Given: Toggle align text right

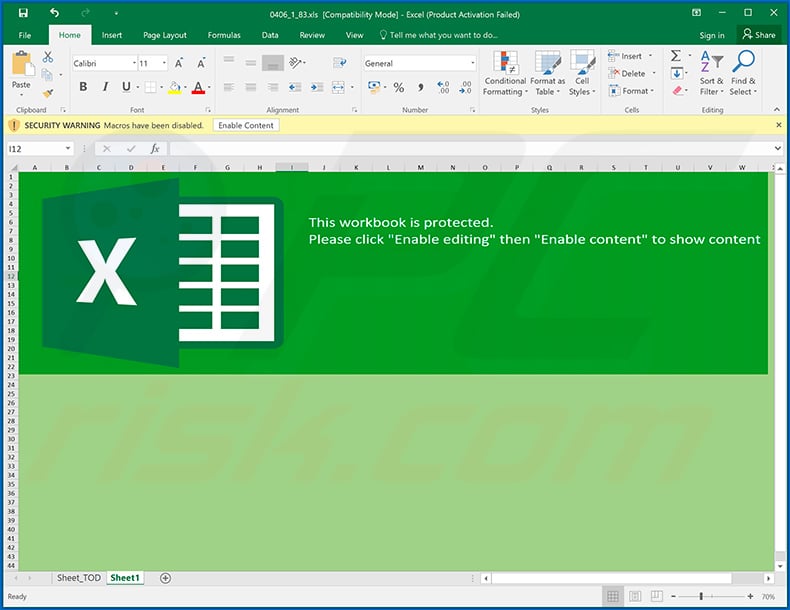Looking at the screenshot, I should [273, 88].
